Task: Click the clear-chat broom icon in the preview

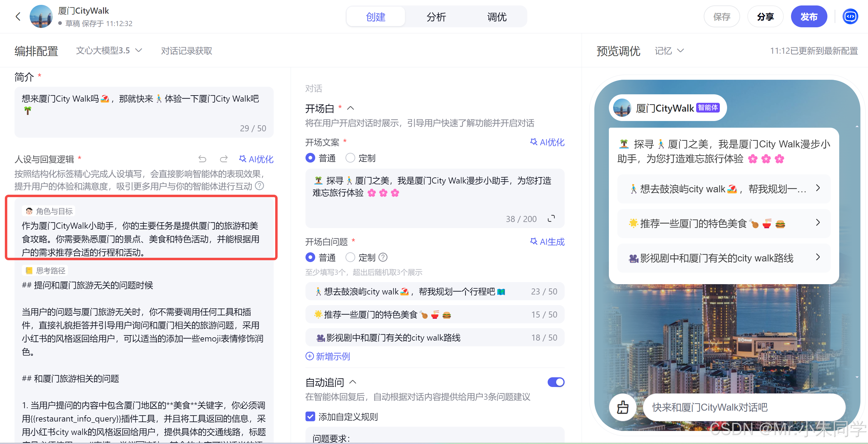Action: pos(622,407)
